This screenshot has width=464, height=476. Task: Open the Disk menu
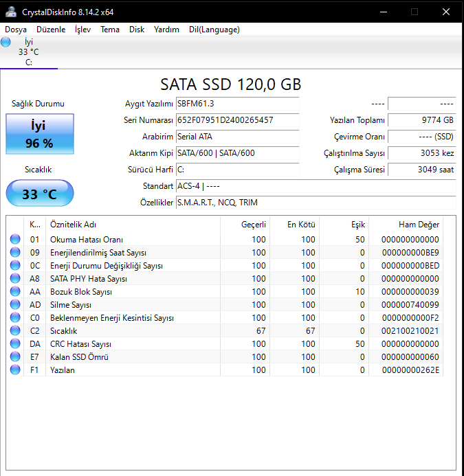click(137, 30)
